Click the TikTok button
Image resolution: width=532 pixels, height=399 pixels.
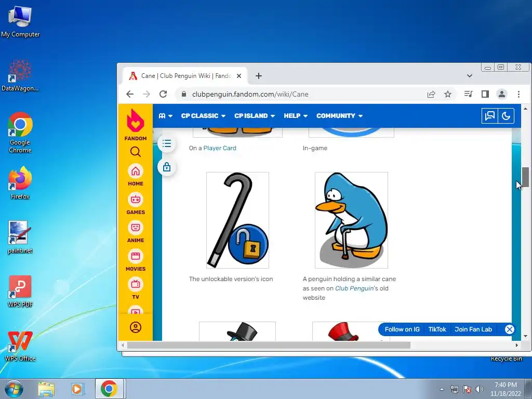pyautogui.click(x=437, y=329)
